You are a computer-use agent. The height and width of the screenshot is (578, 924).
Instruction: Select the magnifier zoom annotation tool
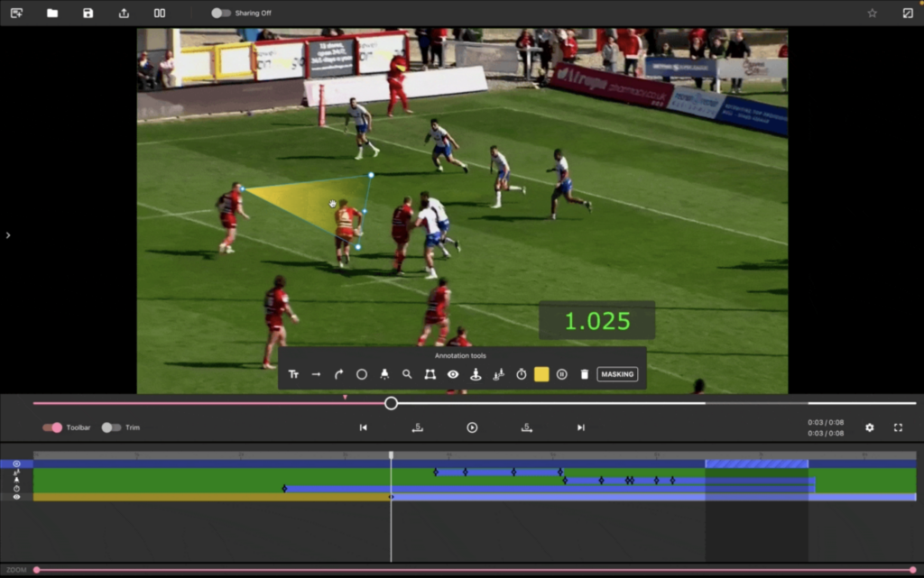406,373
